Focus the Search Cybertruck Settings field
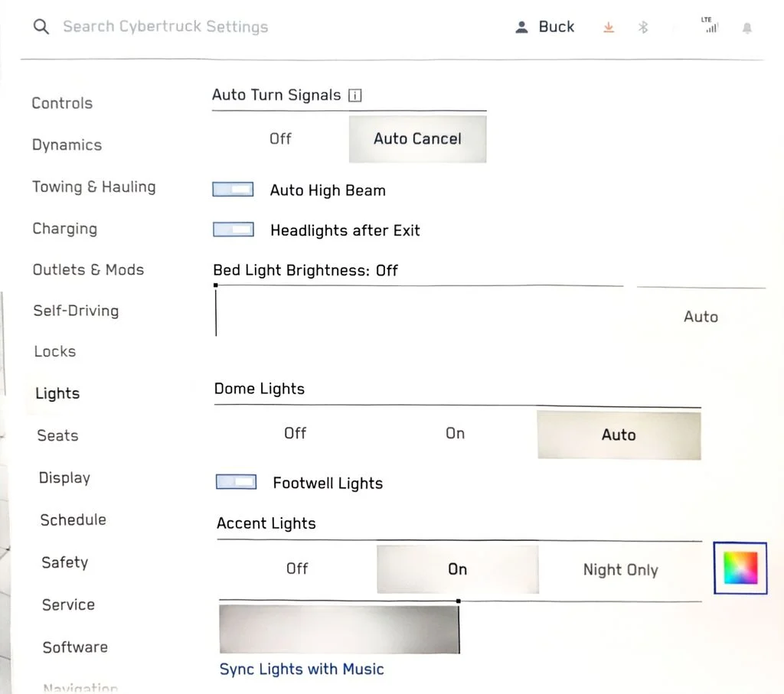 coord(165,27)
